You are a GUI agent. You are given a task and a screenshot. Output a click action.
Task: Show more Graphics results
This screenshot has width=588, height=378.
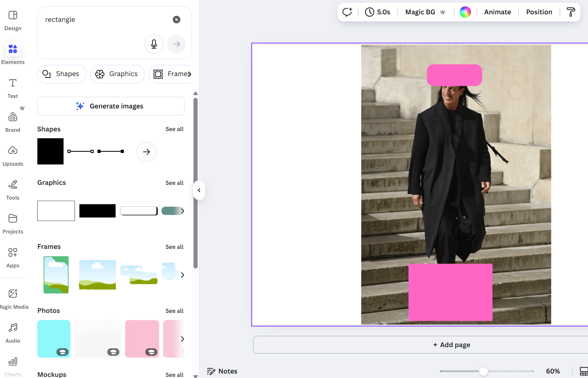pyautogui.click(x=183, y=211)
